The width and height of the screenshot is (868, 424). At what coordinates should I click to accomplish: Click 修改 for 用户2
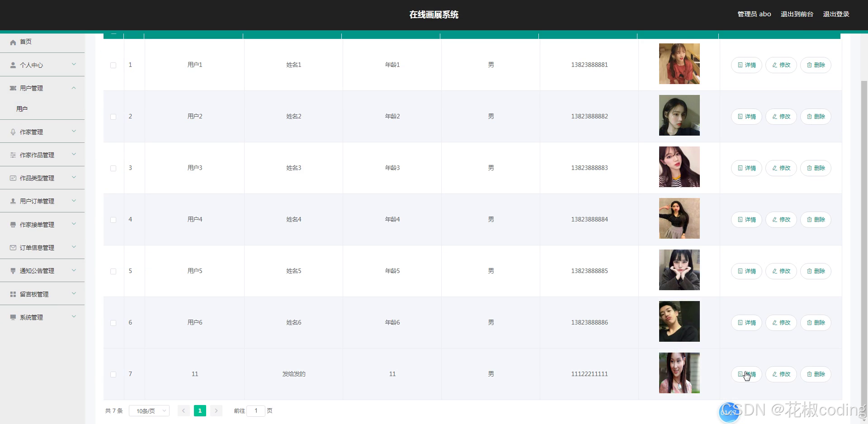click(781, 117)
